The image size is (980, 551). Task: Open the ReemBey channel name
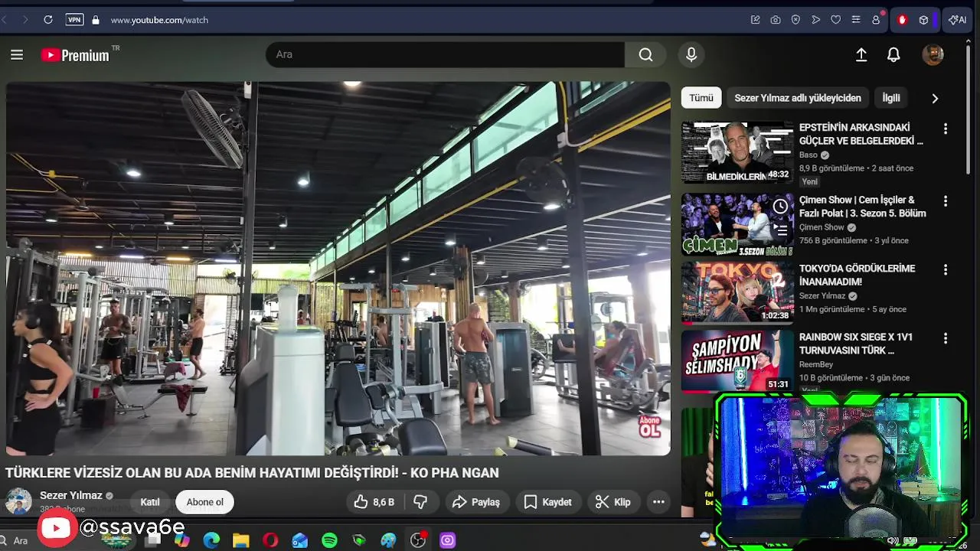click(x=816, y=364)
